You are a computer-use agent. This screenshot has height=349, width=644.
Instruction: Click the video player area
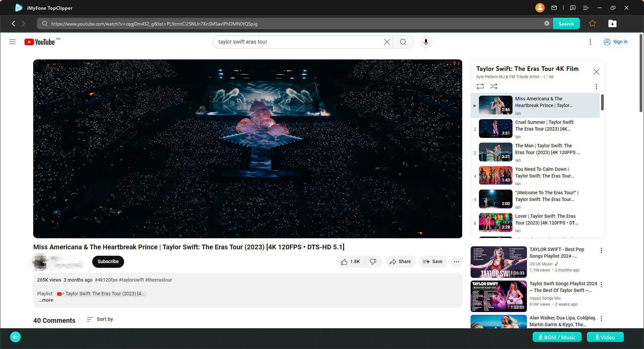pyautogui.click(x=248, y=149)
